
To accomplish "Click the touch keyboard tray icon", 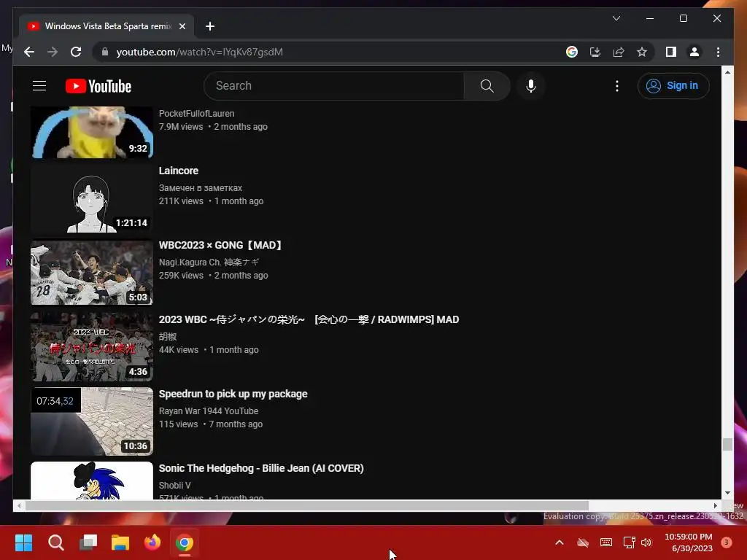I will (x=606, y=542).
